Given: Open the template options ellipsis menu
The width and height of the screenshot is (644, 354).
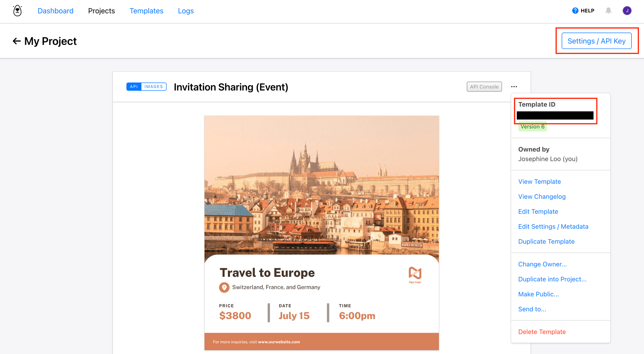Looking at the screenshot, I should coord(514,87).
